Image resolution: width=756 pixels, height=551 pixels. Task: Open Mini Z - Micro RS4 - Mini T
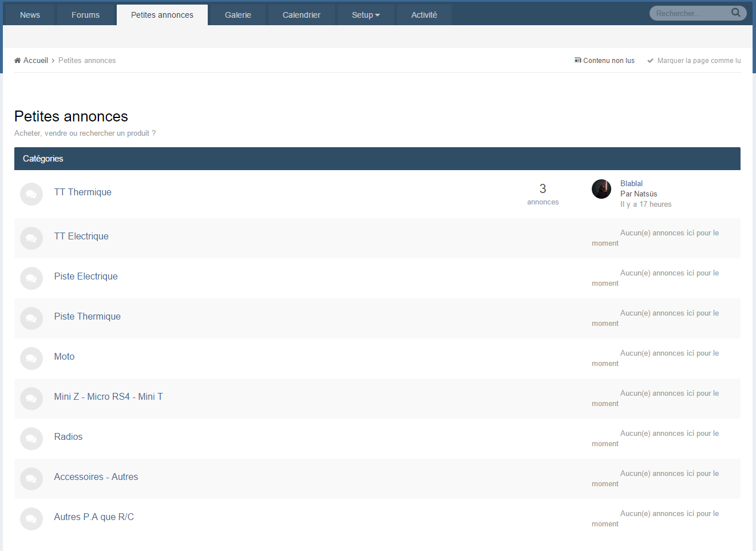point(108,397)
